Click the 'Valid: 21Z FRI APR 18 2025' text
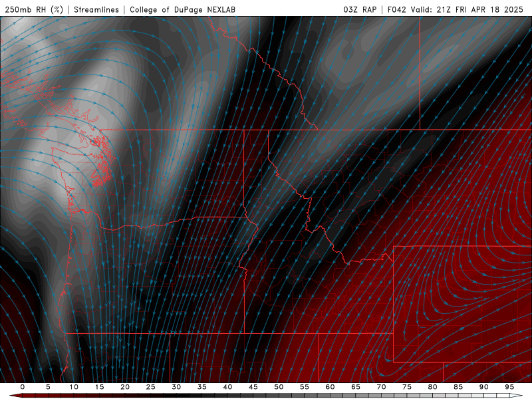The width and height of the screenshot is (532, 399). [x=467, y=9]
